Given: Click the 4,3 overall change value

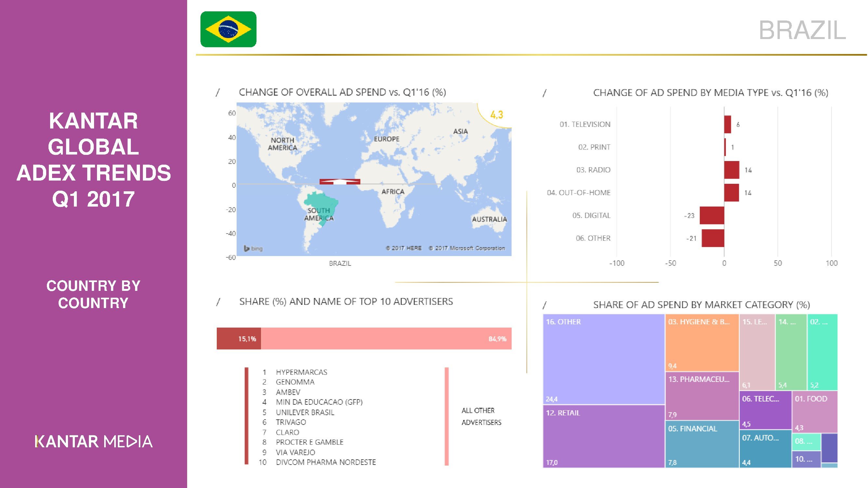Looking at the screenshot, I should [x=496, y=115].
